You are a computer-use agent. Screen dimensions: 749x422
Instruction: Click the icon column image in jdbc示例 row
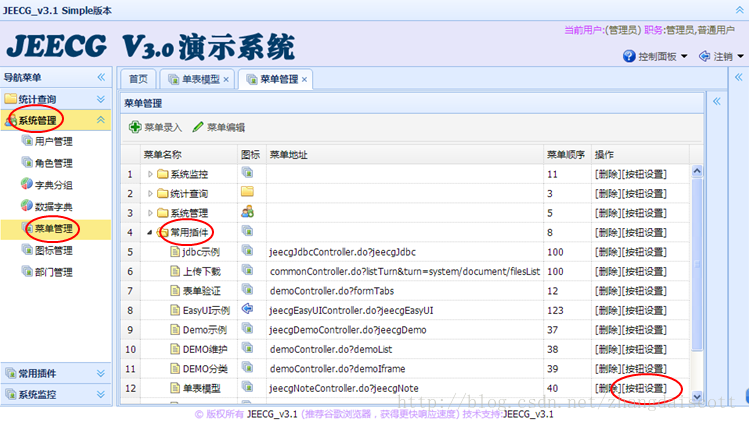click(247, 250)
